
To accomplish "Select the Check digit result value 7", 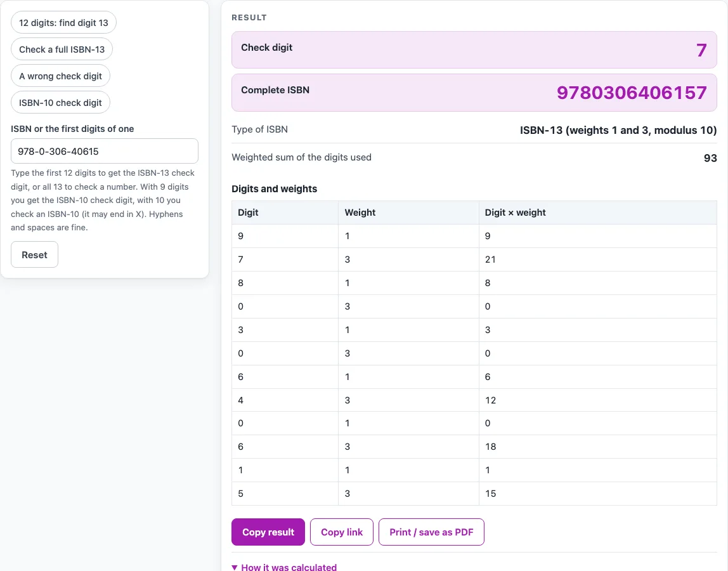I will [701, 49].
